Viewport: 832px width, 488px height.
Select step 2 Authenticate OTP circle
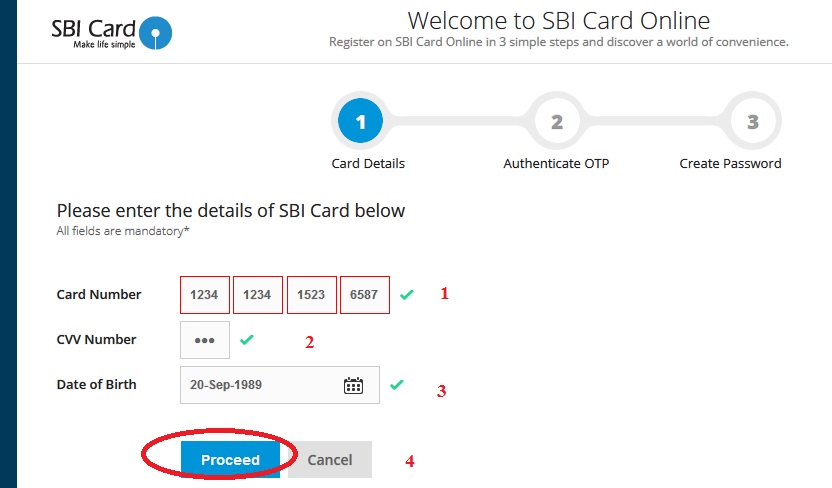coord(556,122)
